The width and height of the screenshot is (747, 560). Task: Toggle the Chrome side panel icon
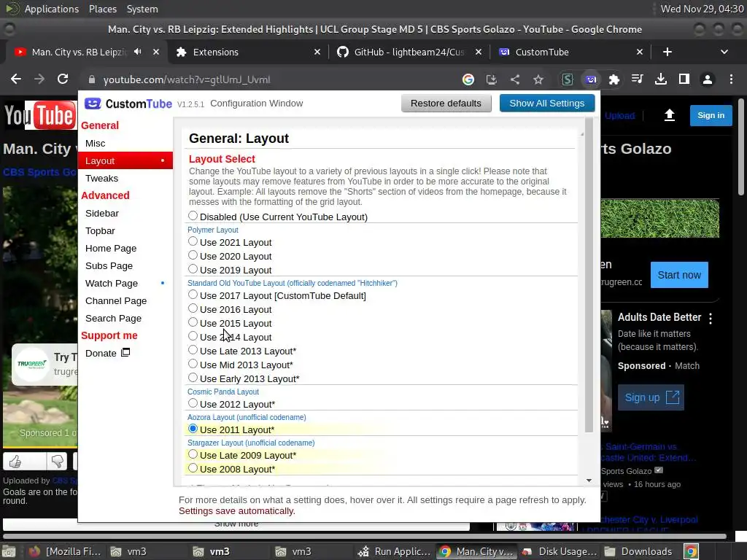684,79
